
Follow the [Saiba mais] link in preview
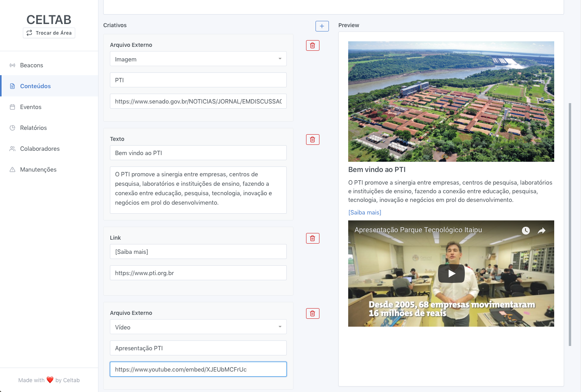coord(365,213)
